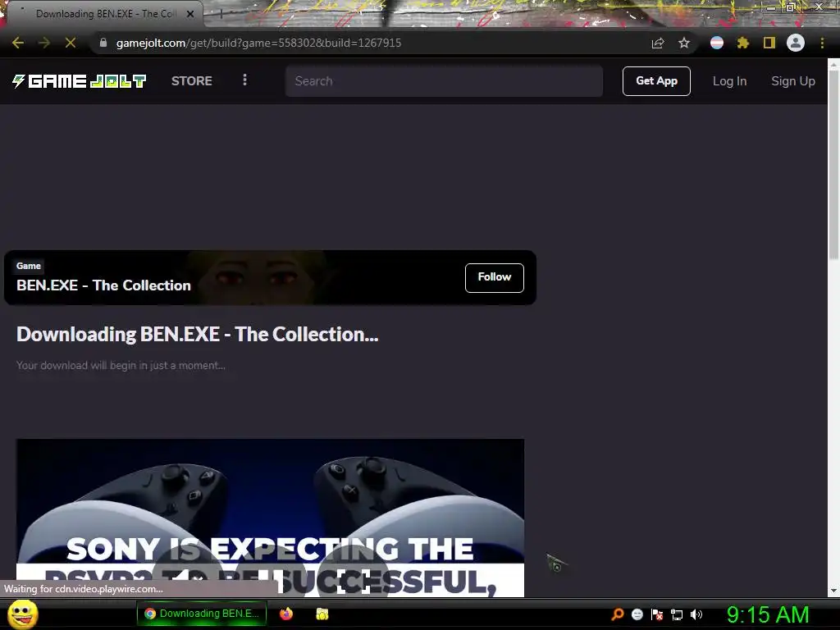The width and height of the screenshot is (840, 630).
Task: Select Downloading BEN.E... taskbar button
Action: 202,614
